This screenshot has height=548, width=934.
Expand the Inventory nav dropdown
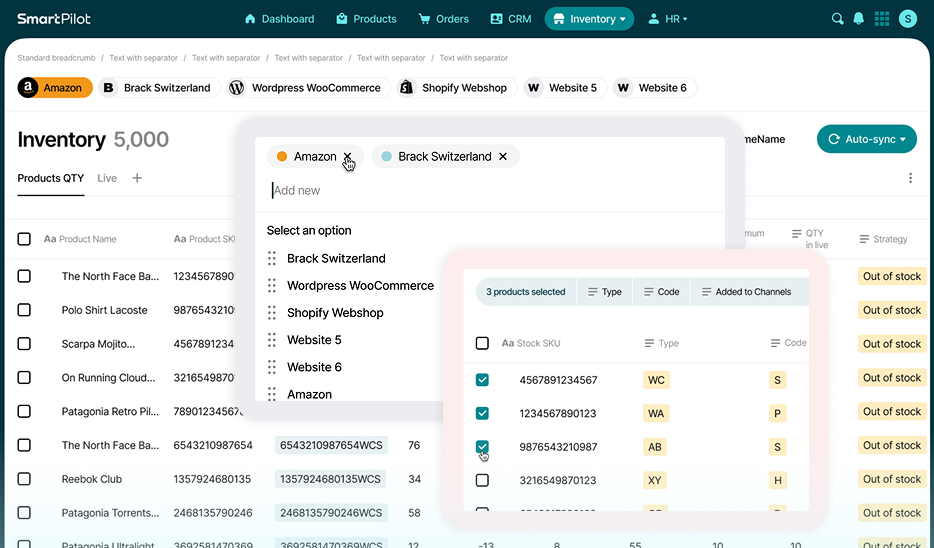coord(589,19)
